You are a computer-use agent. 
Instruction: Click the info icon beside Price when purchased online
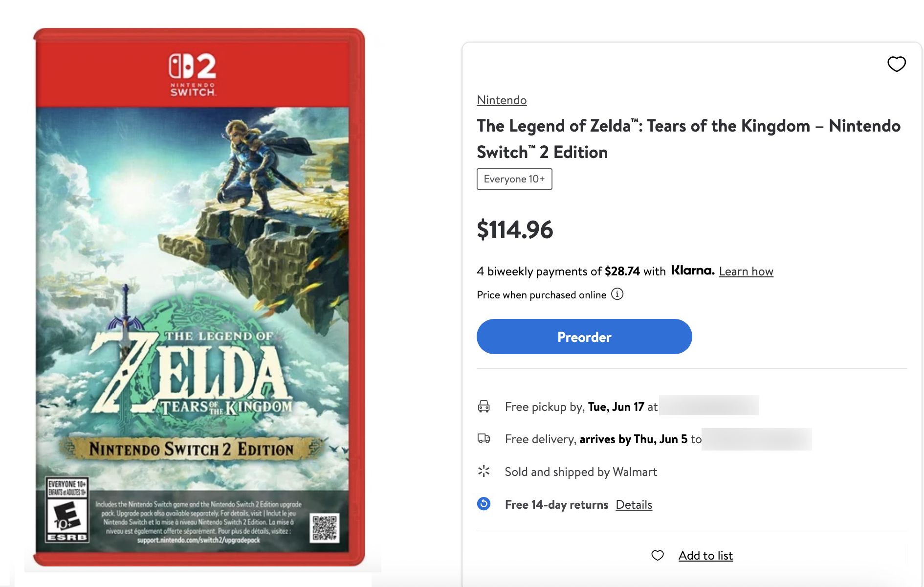(x=617, y=294)
